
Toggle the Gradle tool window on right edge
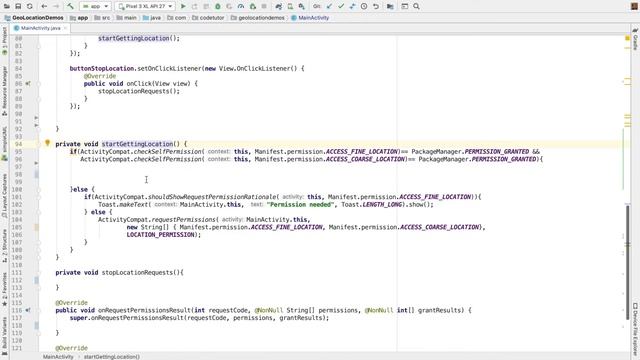coord(635,39)
